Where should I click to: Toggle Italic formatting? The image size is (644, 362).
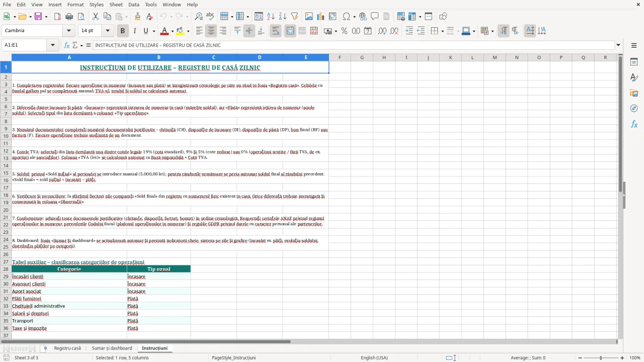pos(135,31)
